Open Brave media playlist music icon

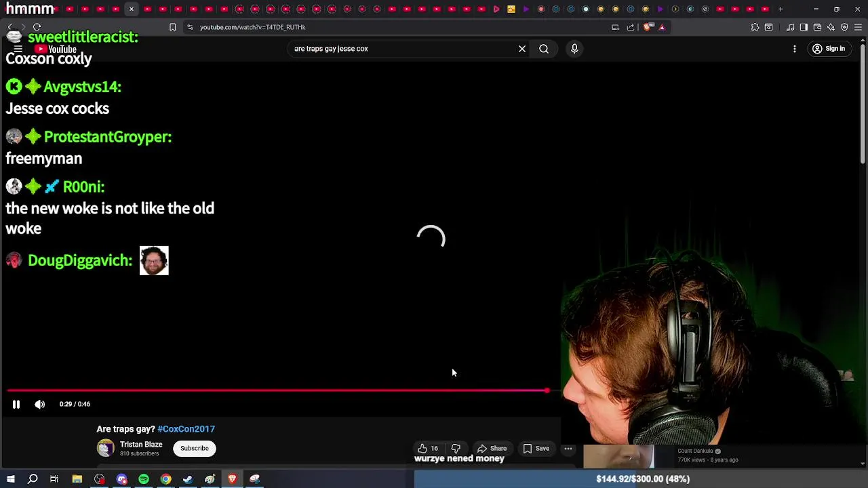790,27
